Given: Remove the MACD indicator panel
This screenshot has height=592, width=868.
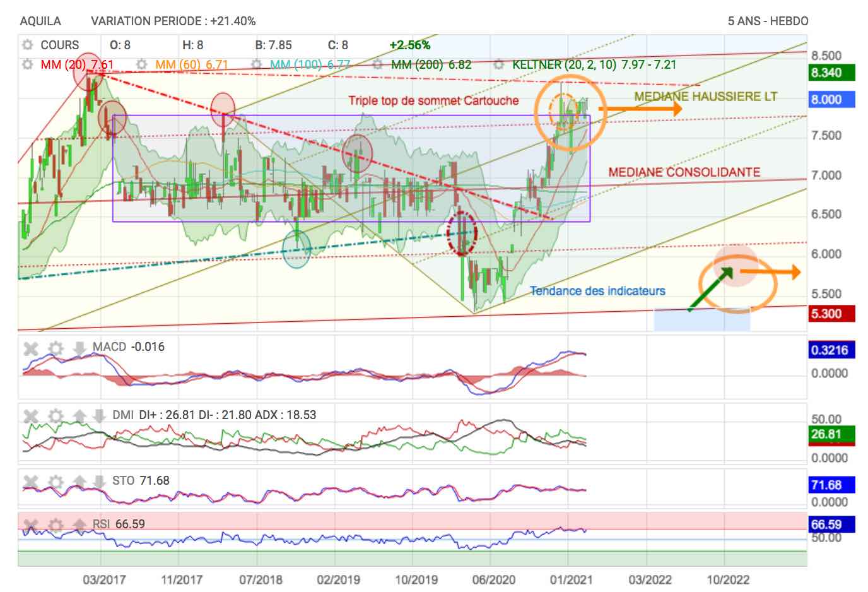Looking at the screenshot, I should 32,348.
